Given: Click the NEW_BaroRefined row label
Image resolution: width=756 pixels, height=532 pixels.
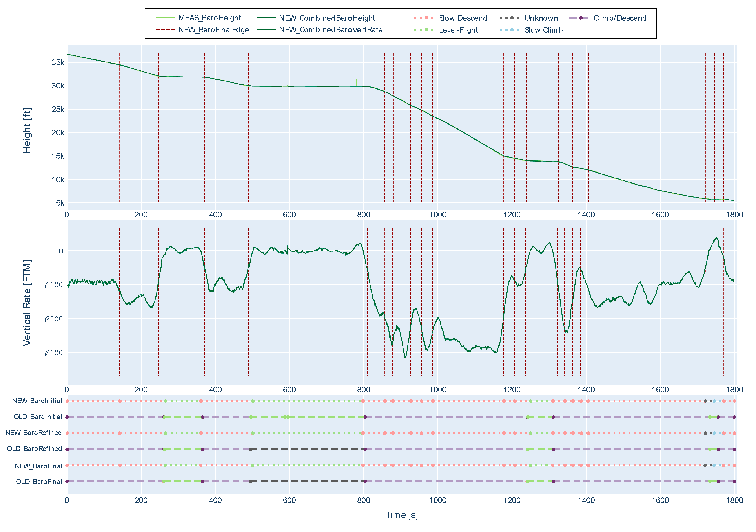Looking at the screenshot, I should [x=33, y=433].
